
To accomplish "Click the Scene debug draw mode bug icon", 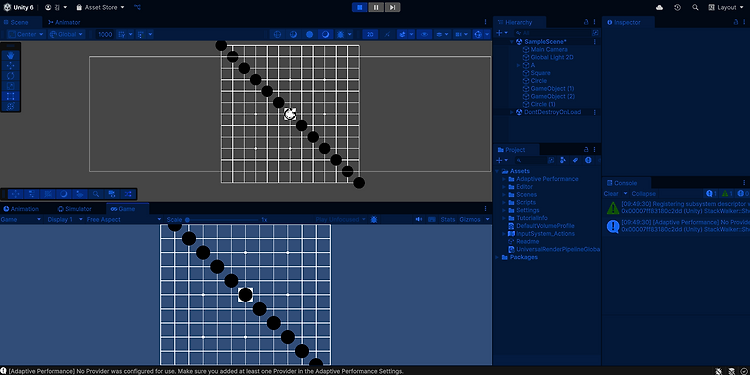I will 341,34.
